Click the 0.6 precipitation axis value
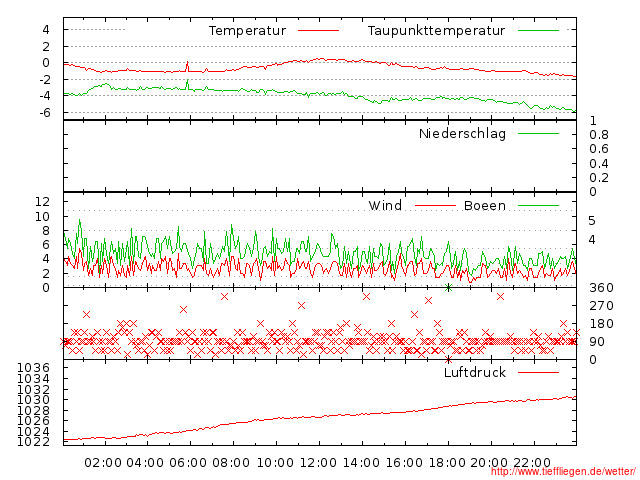Viewport: 640px width, 480px height. [x=599, y=149]
